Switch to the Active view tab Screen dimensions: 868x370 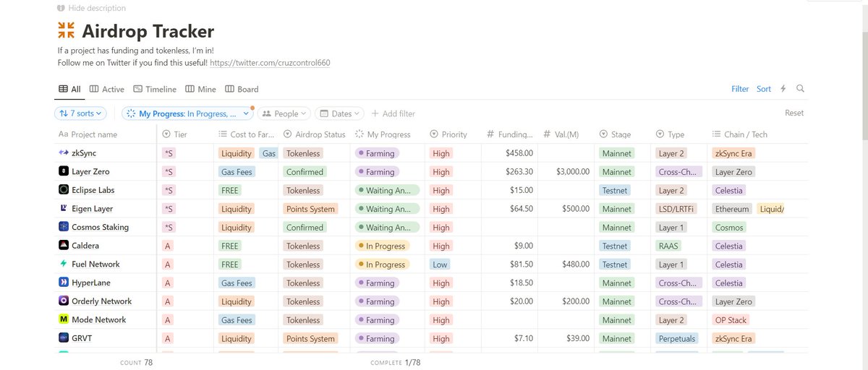tap(107, 89)
